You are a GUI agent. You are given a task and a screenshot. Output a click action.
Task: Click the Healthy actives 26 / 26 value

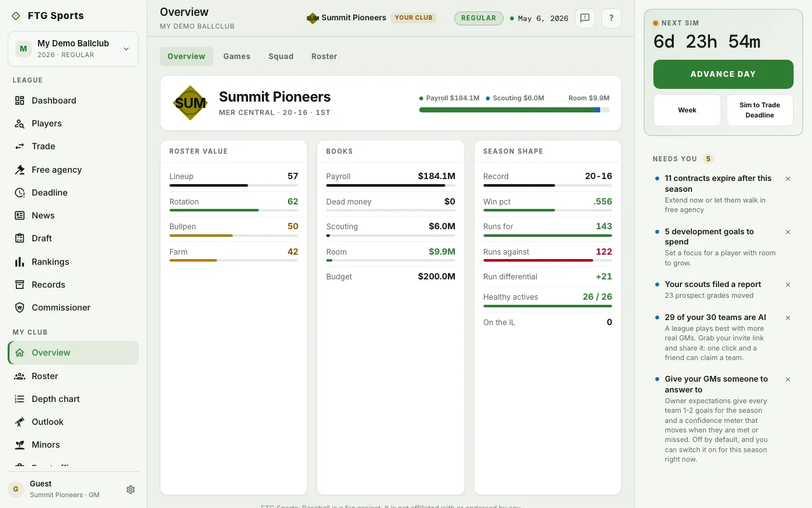598,297
